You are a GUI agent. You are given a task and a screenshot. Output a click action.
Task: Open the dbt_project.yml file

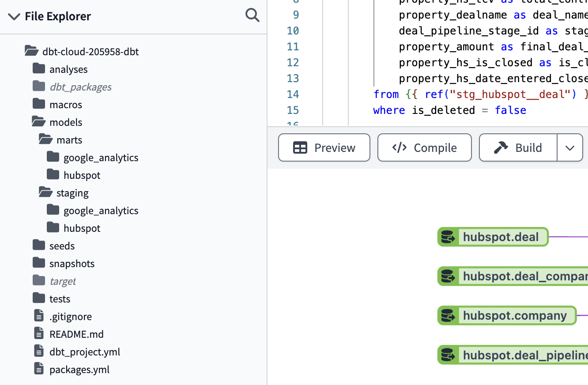point(84,351)
